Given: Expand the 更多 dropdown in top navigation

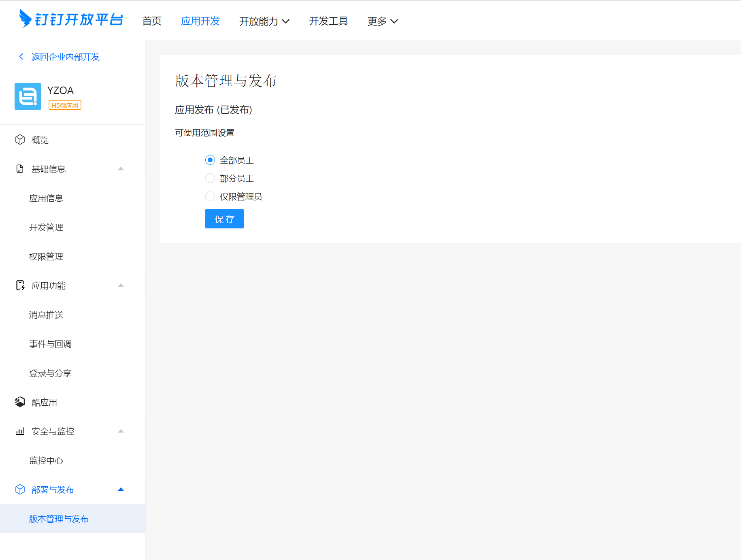Looking at the screenshot, I should [x=382, y=21].
